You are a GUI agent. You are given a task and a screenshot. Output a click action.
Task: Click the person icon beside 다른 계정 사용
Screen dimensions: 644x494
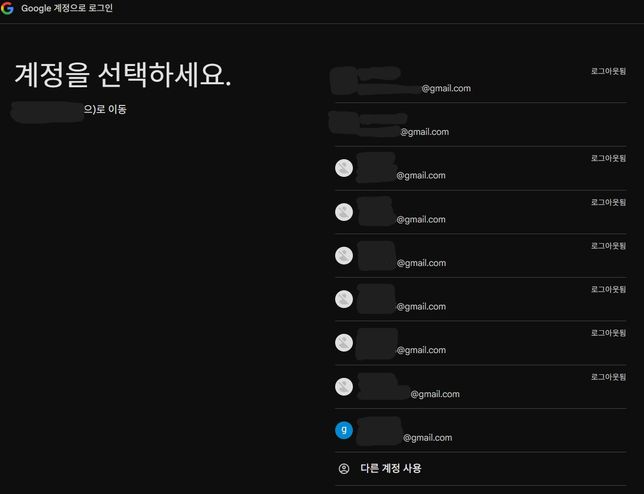[344, 469]
